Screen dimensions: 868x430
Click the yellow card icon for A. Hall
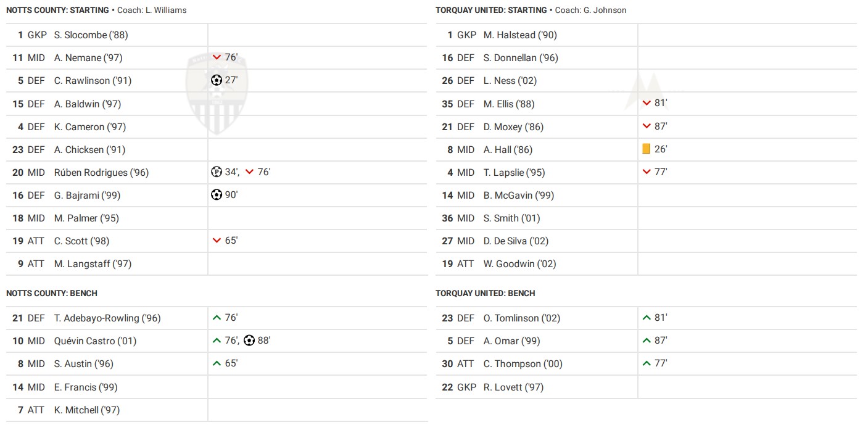pyautogui.click(x=647, y=149)
